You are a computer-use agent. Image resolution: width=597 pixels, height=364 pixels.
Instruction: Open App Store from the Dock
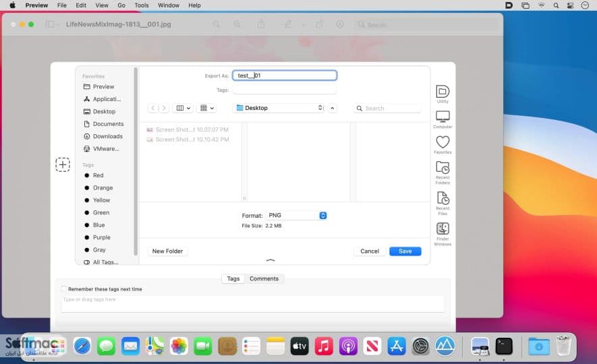(x=397, y=346)
